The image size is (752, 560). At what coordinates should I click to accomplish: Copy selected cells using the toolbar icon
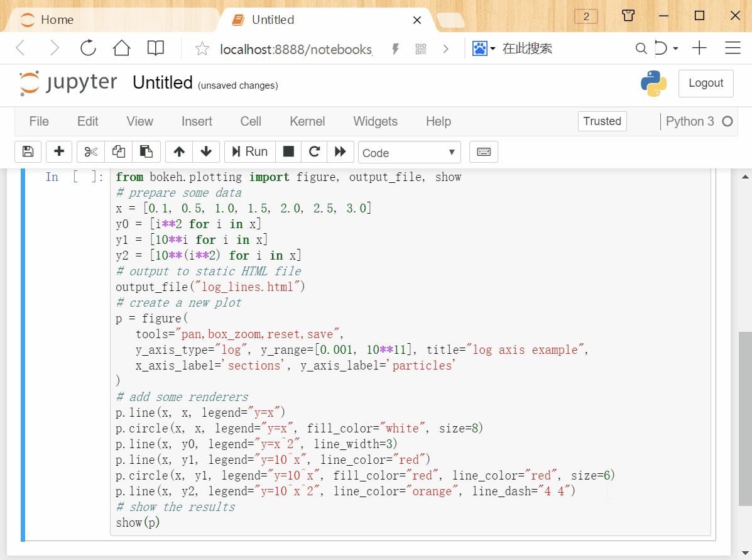[119, 152]
